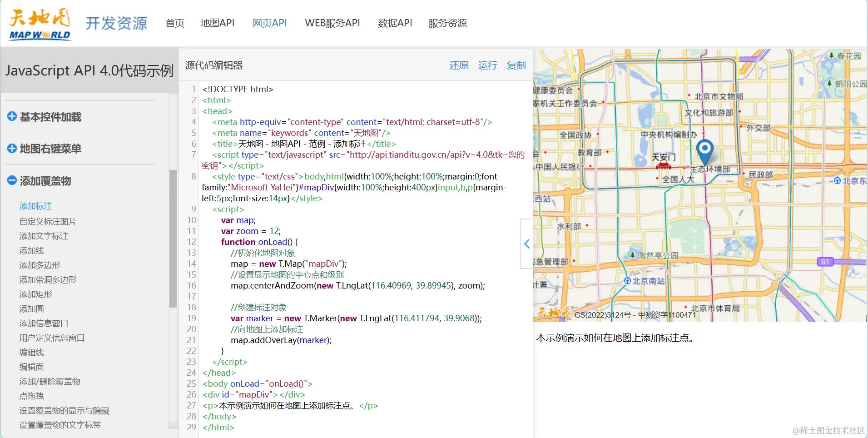Click 复制 to copy the code

tap(516, 65)
